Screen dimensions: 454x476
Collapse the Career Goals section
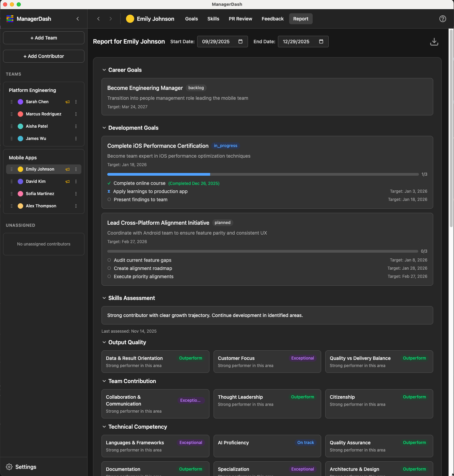click(x=104, y=70)
